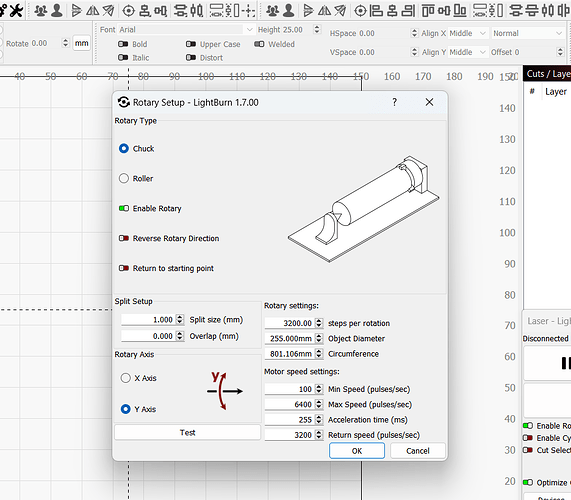Toggle Reverse Rotary Direction switch
The width and height of the screenshot is (571, 500).
124,238
